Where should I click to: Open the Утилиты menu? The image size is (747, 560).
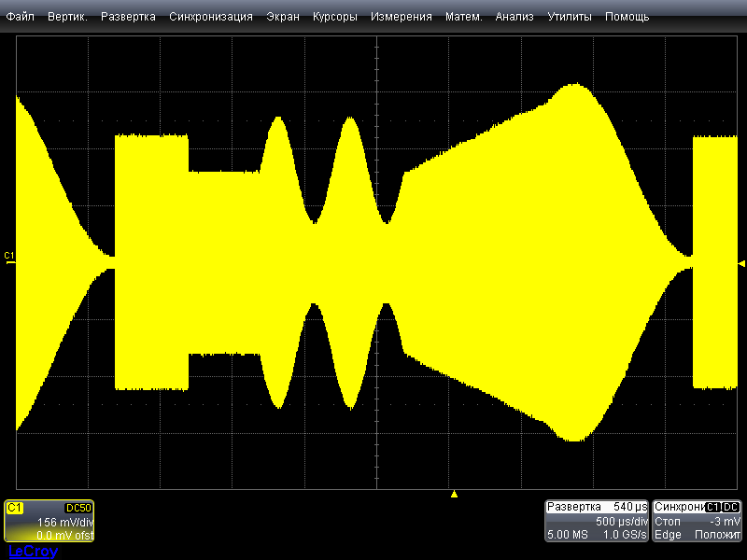point(570,17)
